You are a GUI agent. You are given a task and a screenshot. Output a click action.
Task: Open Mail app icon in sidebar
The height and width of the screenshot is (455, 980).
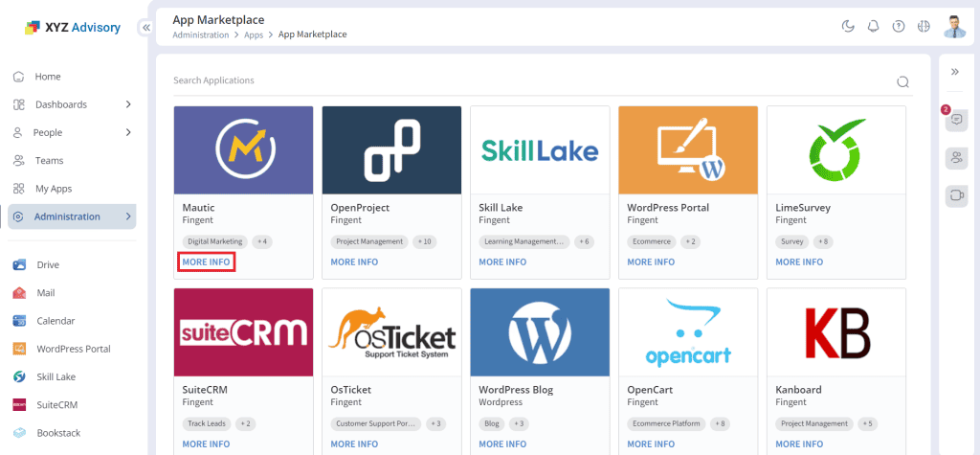click(x=19, y=293)
